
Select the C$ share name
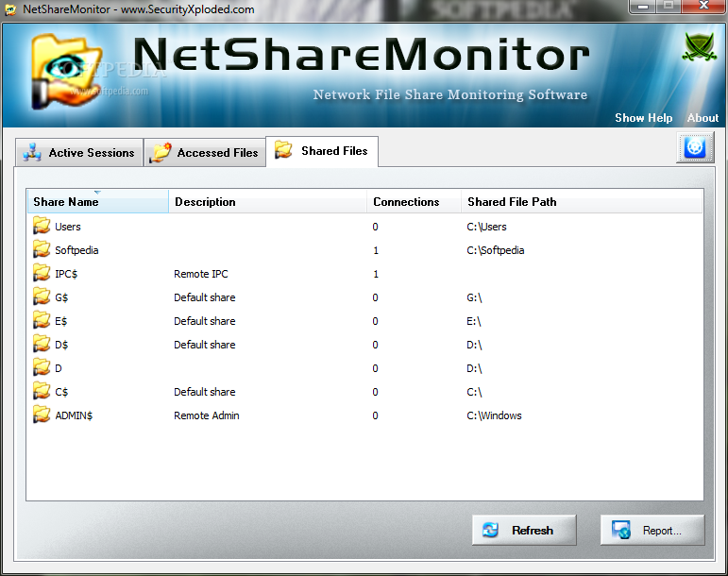pyautogui.click(x=61, y=392)
